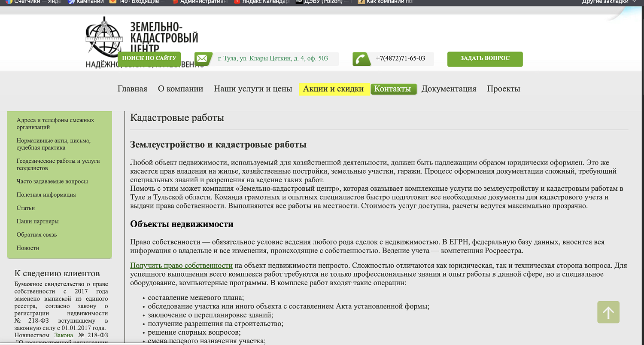Open the Проекты menu item
644x345 pixels.
504,89
